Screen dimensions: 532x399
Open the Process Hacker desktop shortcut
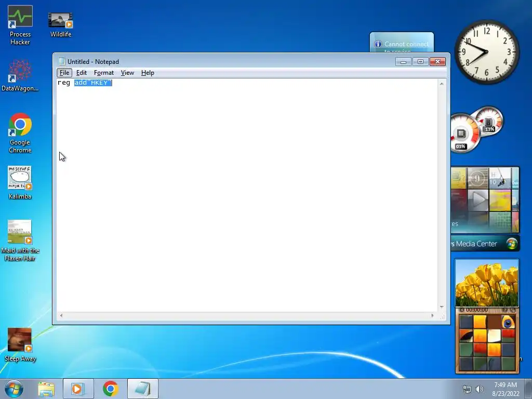(x=20, y=25)
